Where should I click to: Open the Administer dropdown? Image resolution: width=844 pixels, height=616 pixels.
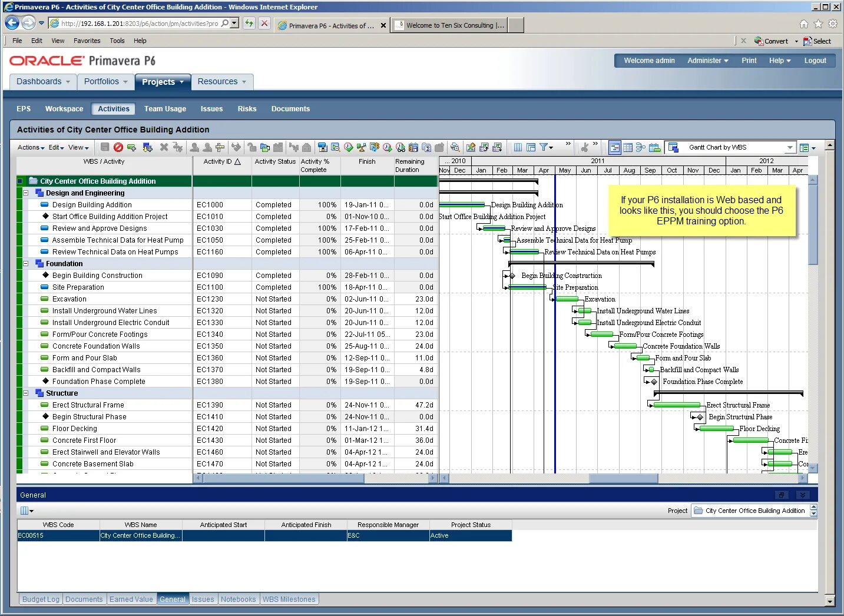coord(708,61)
